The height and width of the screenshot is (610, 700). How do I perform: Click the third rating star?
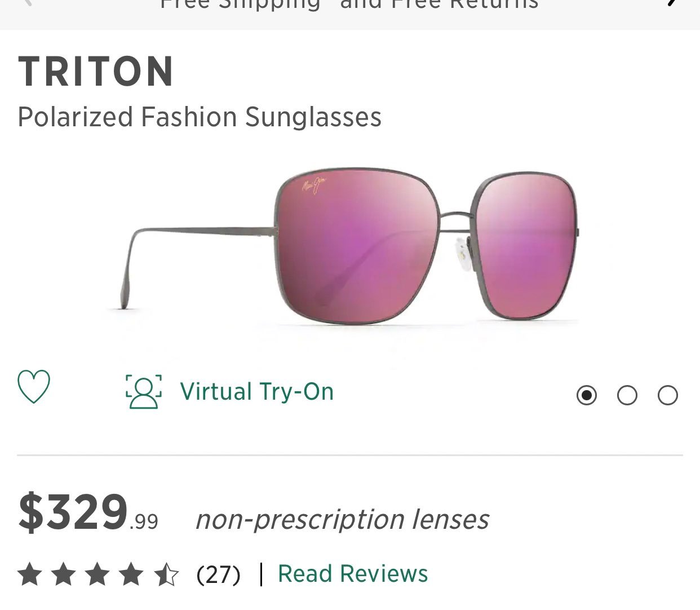[x=98, y=575]
